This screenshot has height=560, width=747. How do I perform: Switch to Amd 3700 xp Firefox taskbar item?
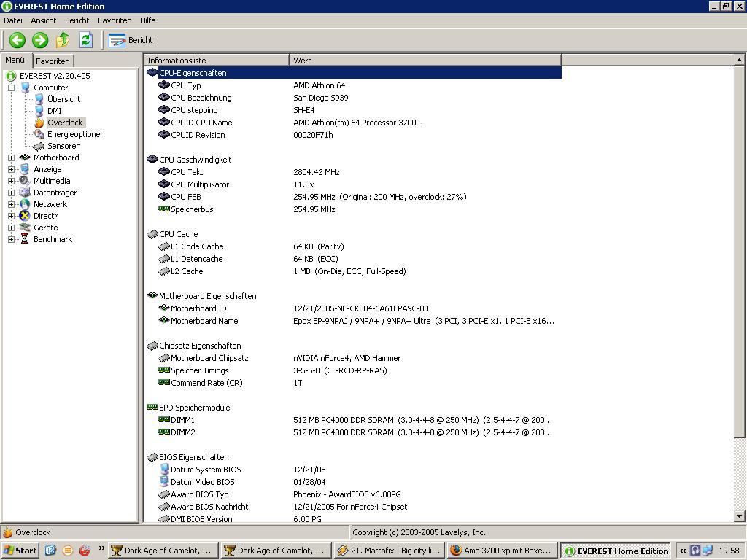[x=502, y=551]
